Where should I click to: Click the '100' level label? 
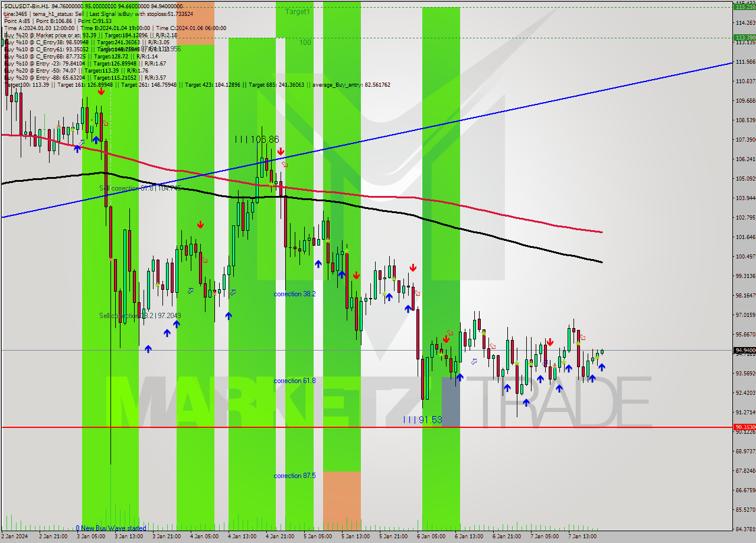(305, 42)
